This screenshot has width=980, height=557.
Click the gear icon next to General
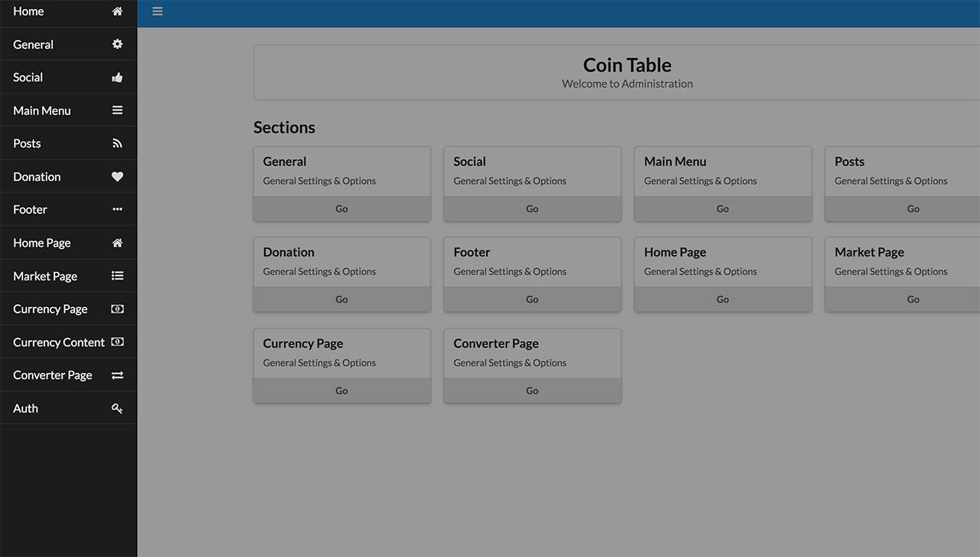click(x=117, y=44)
